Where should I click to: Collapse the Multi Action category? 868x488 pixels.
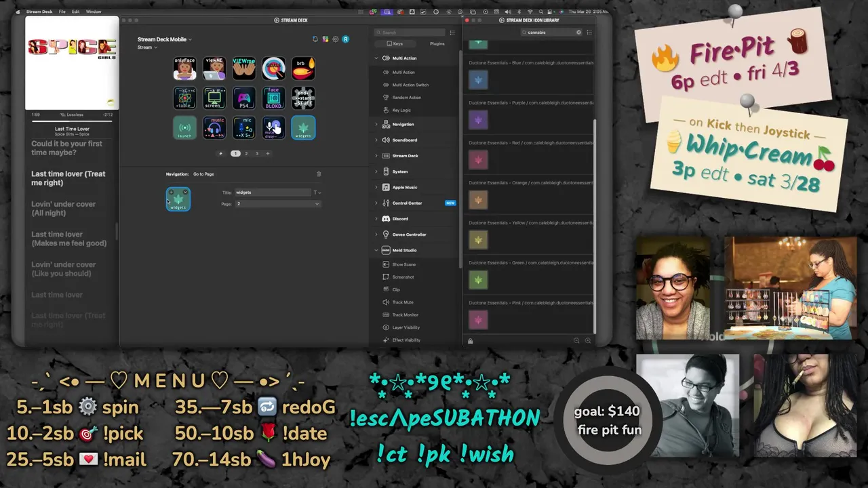[376, 58]
